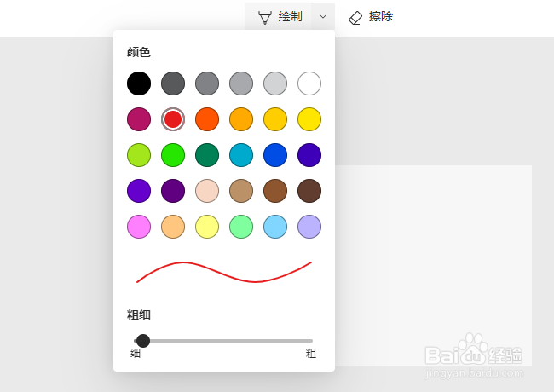Screen dimensions: 554x392
Task: Pick the black color swatch
Action: pos(139,84)
